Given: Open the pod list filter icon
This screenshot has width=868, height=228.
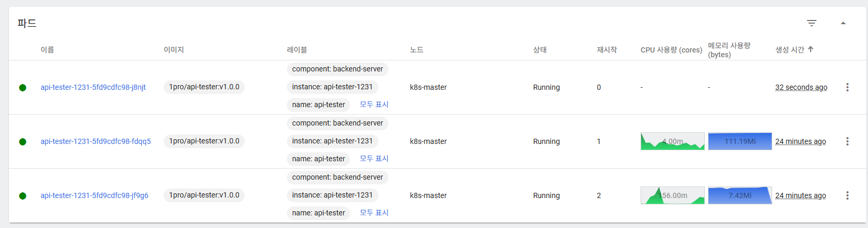Looking at the screenshot, I should click(811, 23).
